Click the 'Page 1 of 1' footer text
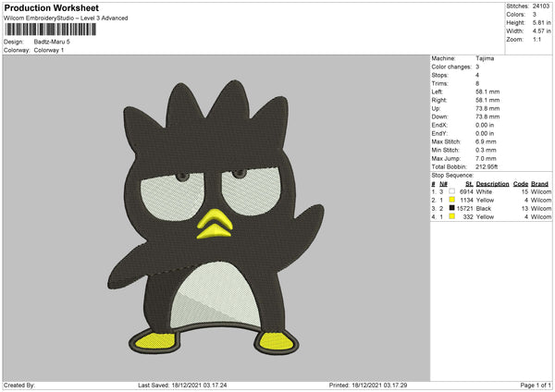The height and width of the screenshot is (392, 555). pyautogui.click(x=536, y=386)
